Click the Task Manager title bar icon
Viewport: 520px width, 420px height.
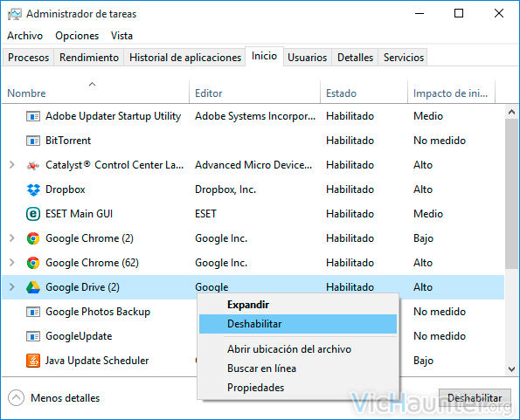tap(14, 14)
